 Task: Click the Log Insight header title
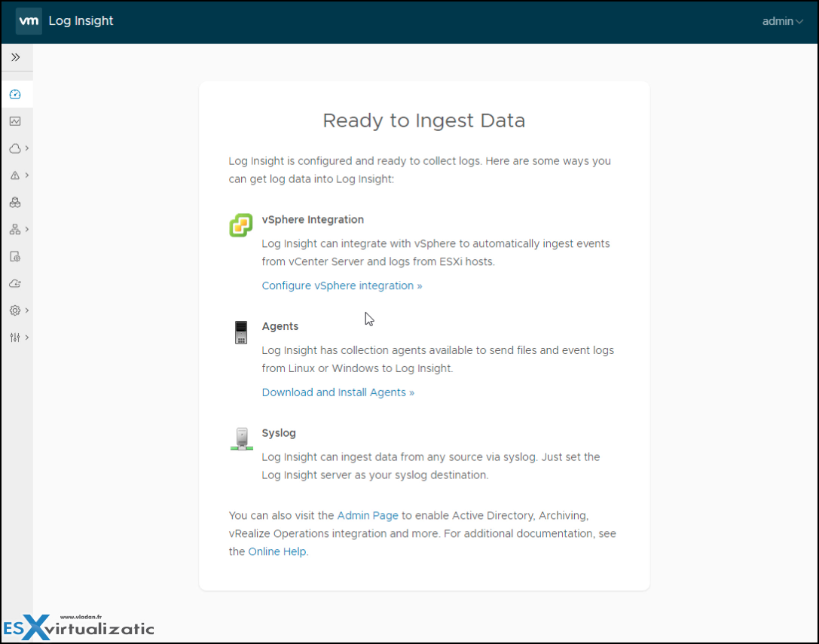(81, 21)
